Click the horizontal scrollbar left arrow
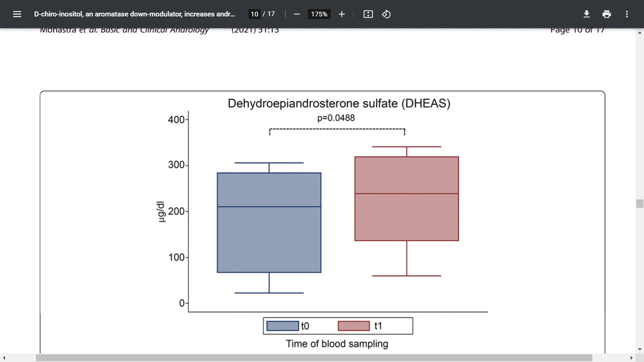Screen dimensions: 644x362 (4, 358)
